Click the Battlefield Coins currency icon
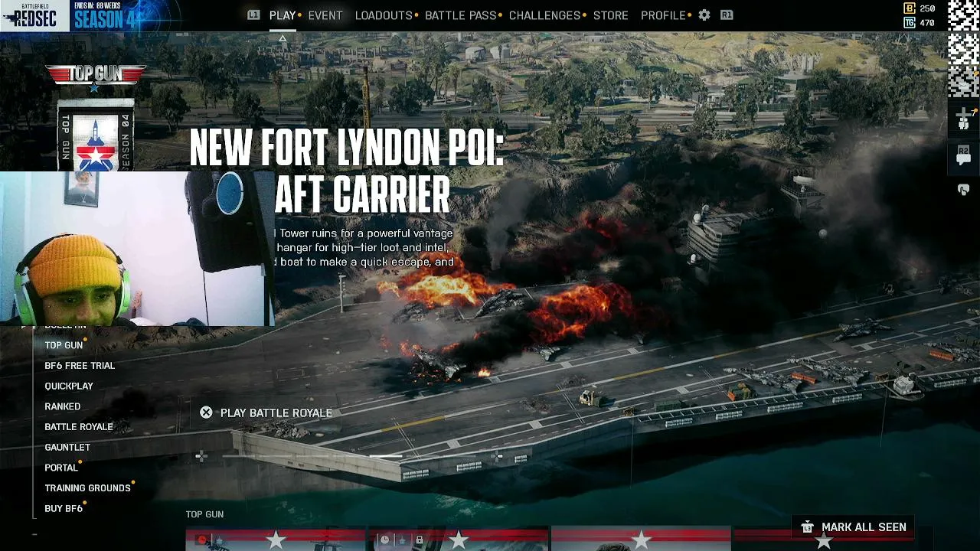 coord(910,8)
